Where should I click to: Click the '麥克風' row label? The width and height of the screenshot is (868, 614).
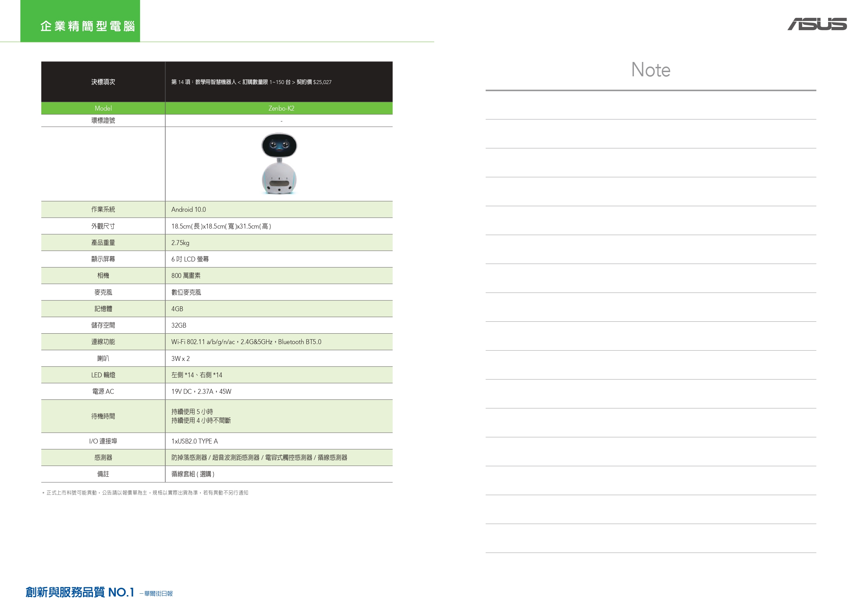point(103,292)
